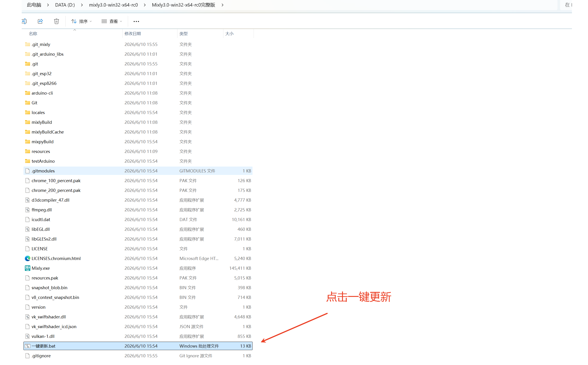Select the .gitmodules file name

tap(43, 171)
